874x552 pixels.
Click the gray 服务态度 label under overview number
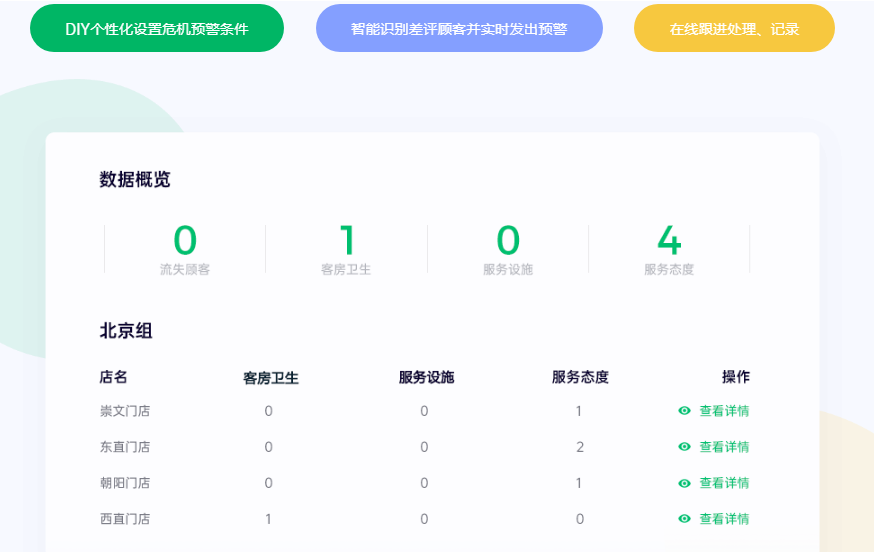pyautogui.click(x=669, y=269)
